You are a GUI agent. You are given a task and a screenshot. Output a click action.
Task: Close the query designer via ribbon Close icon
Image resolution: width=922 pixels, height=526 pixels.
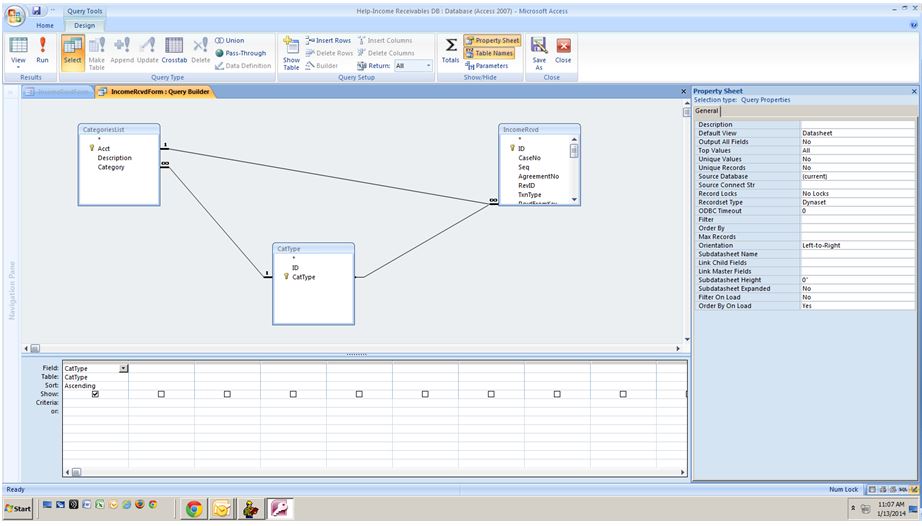(563, 49)
